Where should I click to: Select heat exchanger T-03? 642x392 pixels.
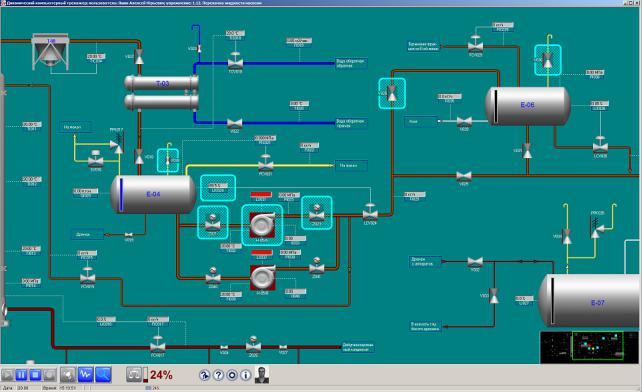click(x=162, y=93)
